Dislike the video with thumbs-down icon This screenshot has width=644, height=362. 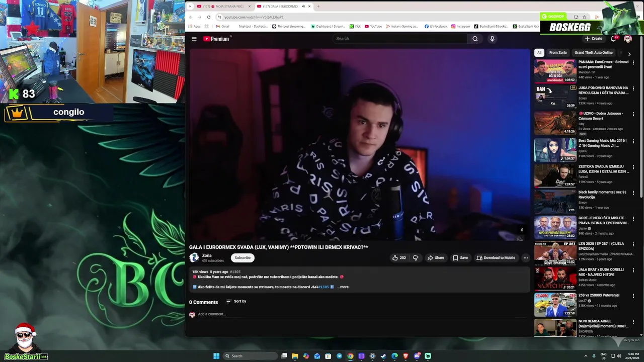pos(416,258)
